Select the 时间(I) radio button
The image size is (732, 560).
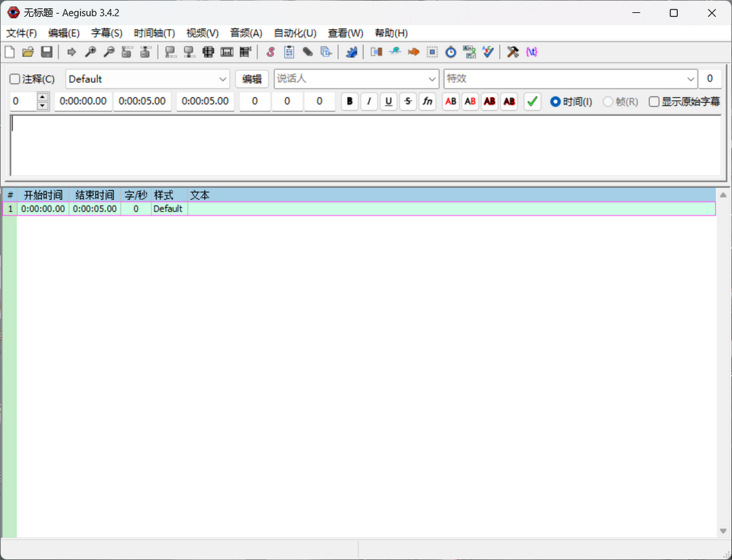click(x=555, y=102)
